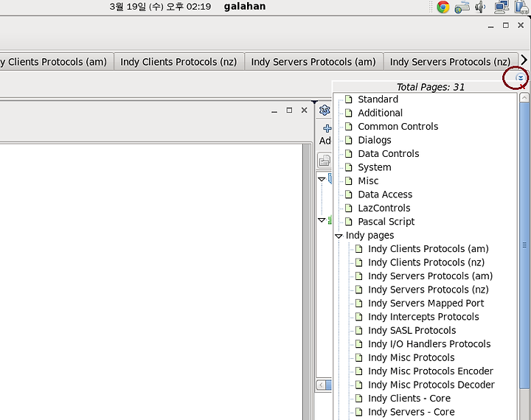Switch to Indy Servers Protocols (am) tab
Screen dimensions: 531x420
tap(313, 62)
